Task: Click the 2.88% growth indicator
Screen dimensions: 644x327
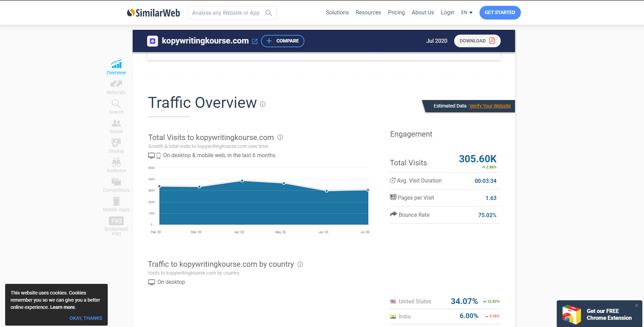Action: tap(489, 167)
